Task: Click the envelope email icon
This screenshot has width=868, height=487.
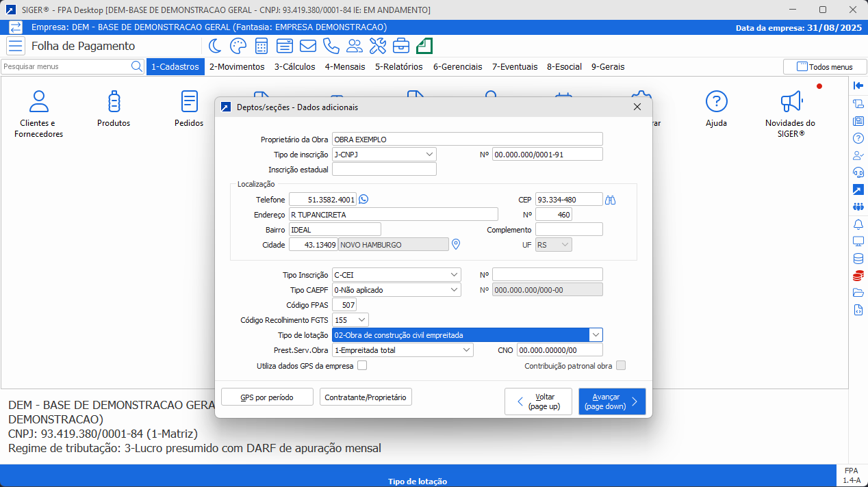Action: [307, 46]
